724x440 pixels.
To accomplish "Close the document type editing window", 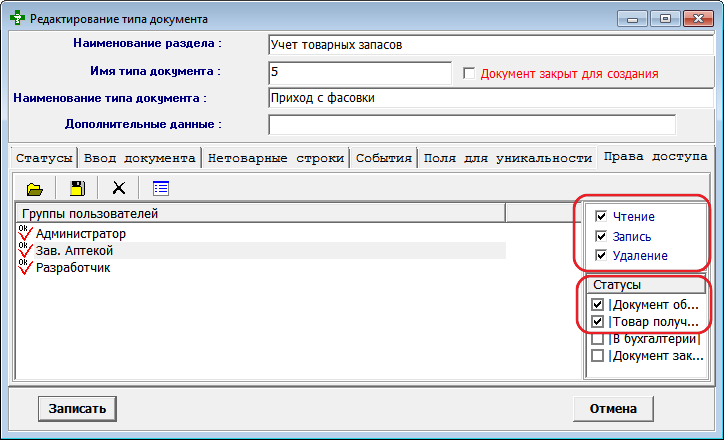I will (x=699, y=19).
